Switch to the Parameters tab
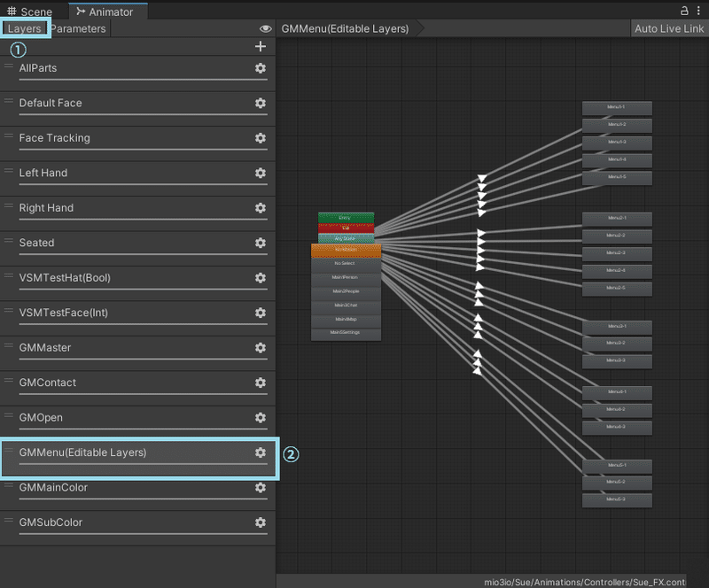Image resolution: width=709 pixels, height=588 pixels. pos(78,28)
